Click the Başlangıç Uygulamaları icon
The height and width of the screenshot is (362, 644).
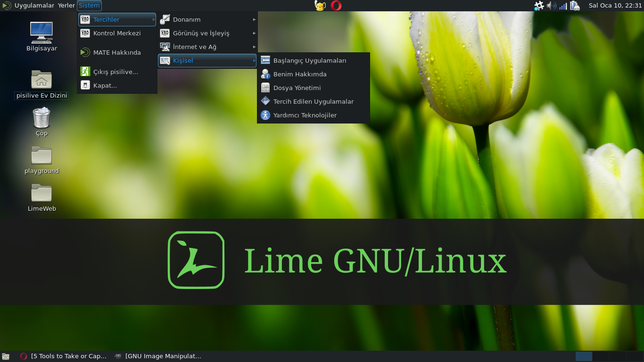265,60
